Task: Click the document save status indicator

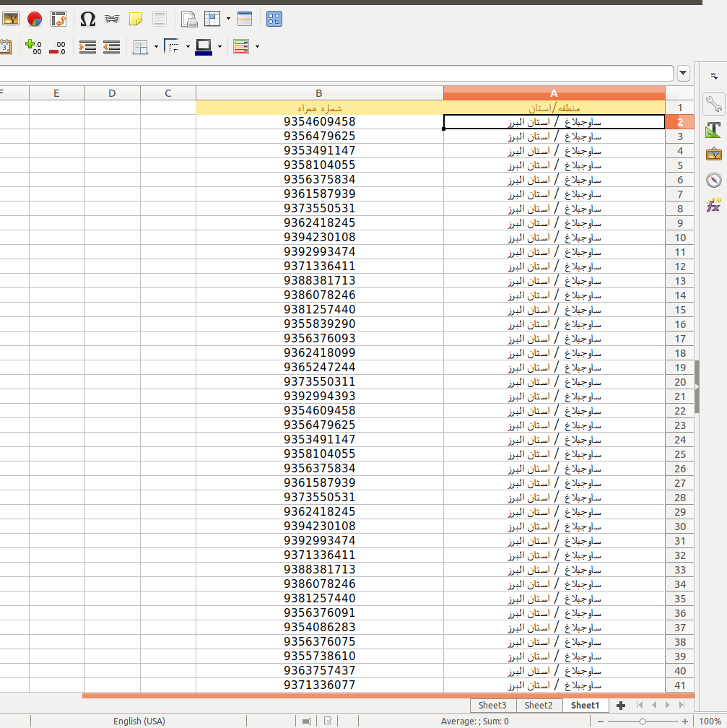Action: coord(328,721)
